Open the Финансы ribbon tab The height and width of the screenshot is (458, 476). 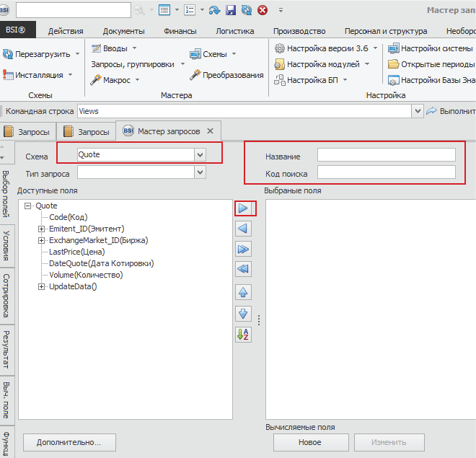click(x=179, y=31)
